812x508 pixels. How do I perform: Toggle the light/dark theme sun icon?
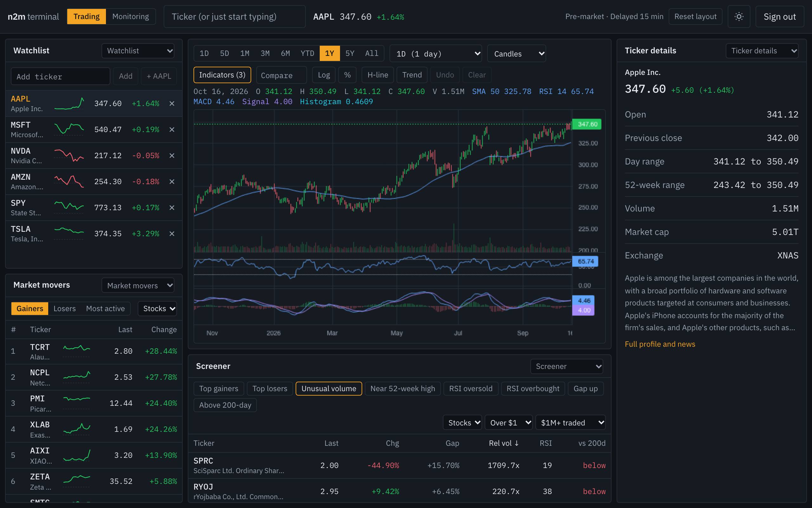click(738, 17)
